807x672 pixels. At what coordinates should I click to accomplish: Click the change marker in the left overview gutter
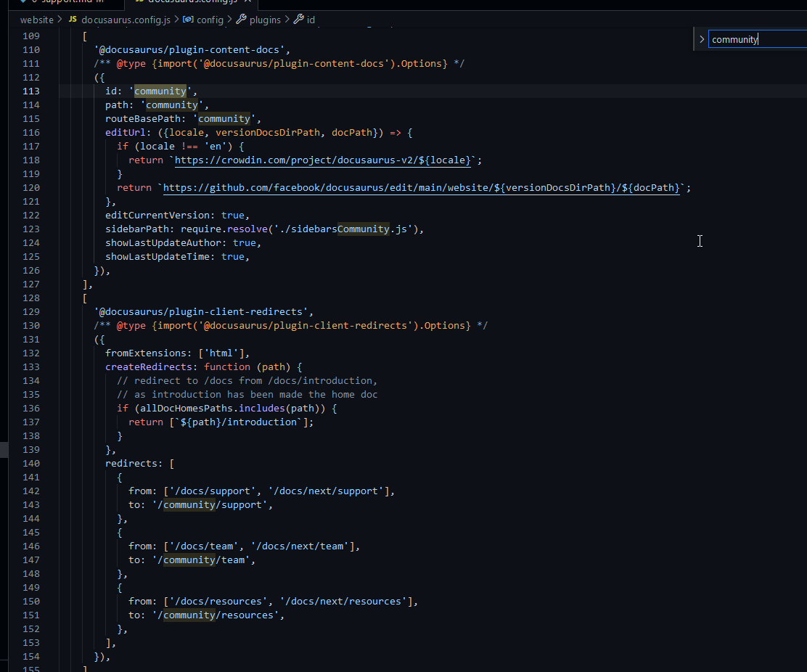click(x=4, y=449)
